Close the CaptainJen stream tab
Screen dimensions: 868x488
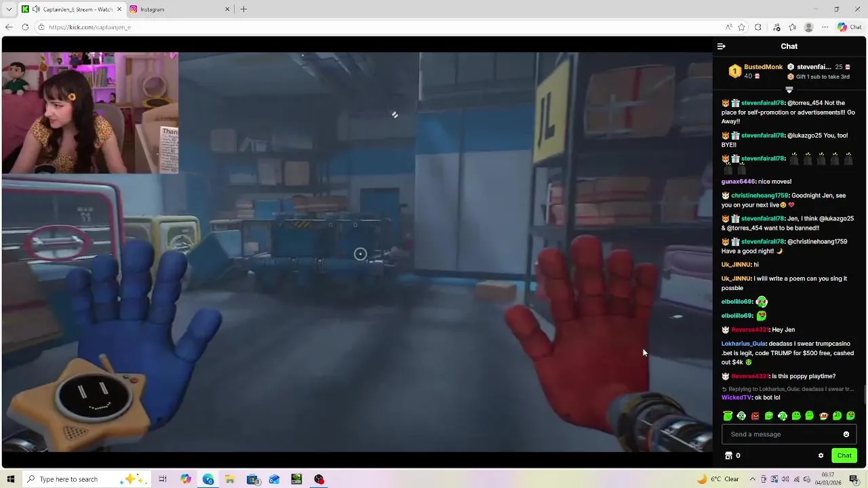point(119,9)
